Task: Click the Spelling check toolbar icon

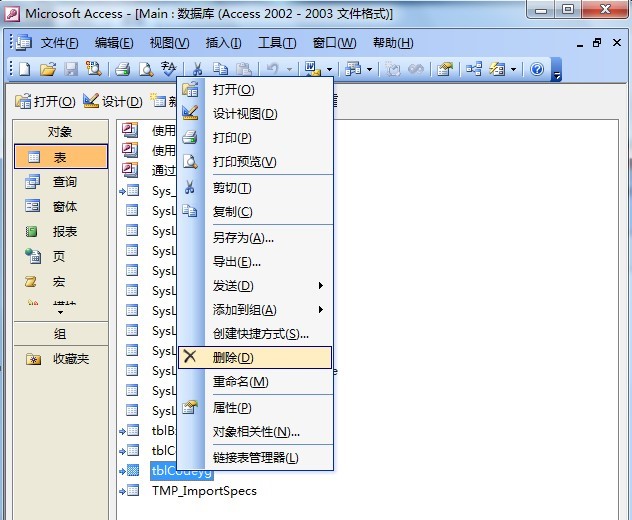Action: (168, 69)
